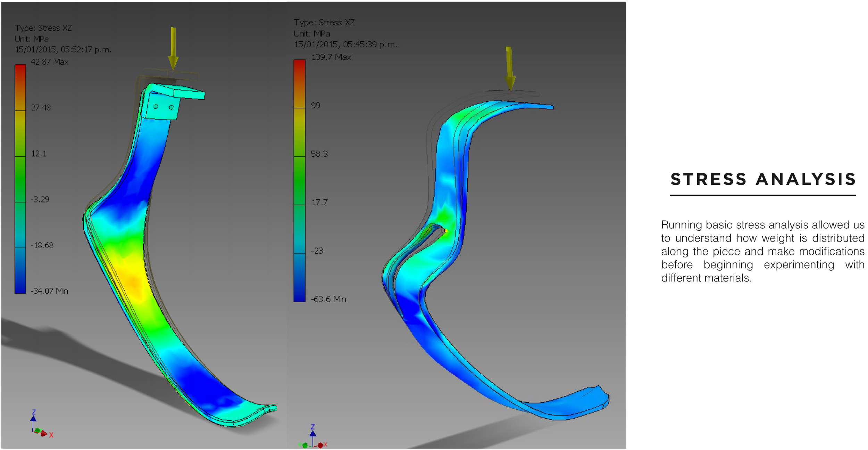
Task: Select the '-23' legend value
Action: coord(317,251)
